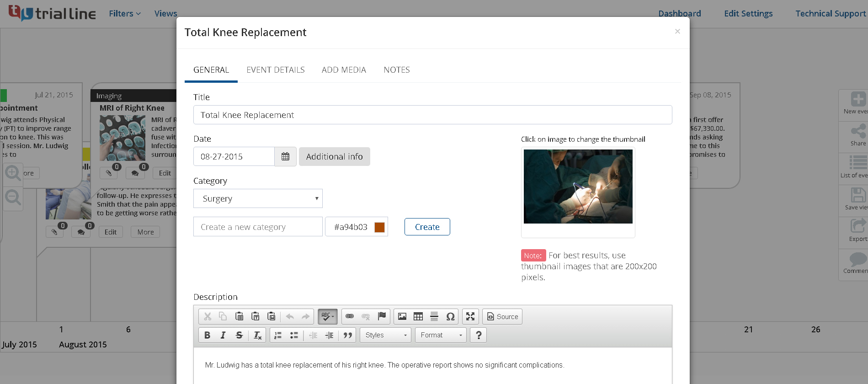Open the Add Media tab

[344, 70]
